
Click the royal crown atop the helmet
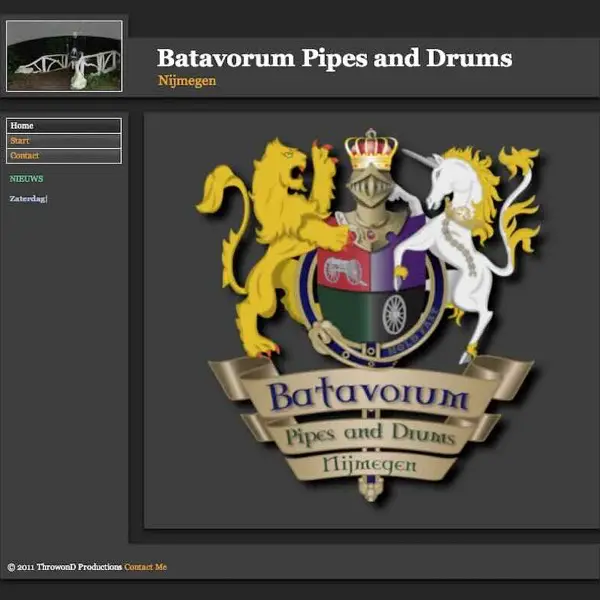tap(371, 149)
